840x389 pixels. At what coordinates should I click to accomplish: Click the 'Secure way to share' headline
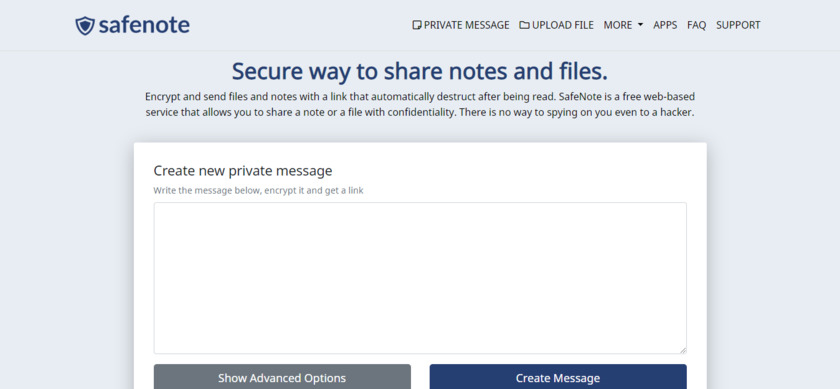coord(420,71)
